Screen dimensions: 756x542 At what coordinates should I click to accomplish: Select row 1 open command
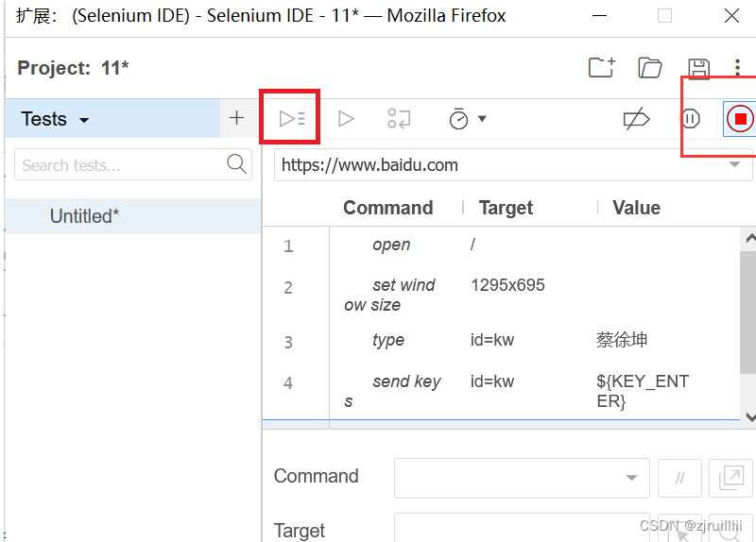tap(502, 246)
